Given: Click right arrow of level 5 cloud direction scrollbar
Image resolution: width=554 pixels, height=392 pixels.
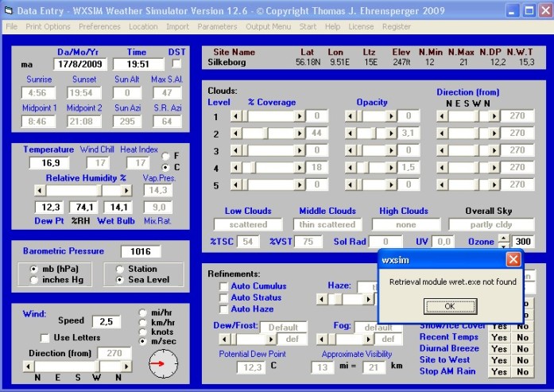Looking at the screenshot, I should (x=494, y=184).
